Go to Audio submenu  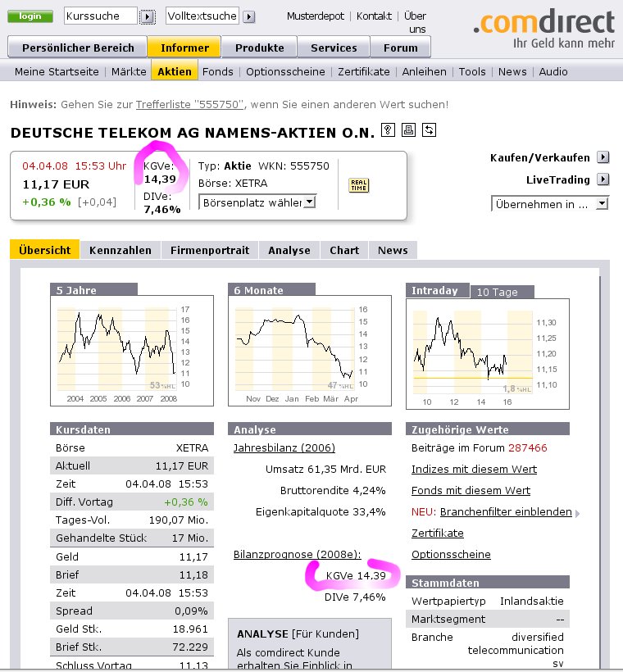(553, 71)
